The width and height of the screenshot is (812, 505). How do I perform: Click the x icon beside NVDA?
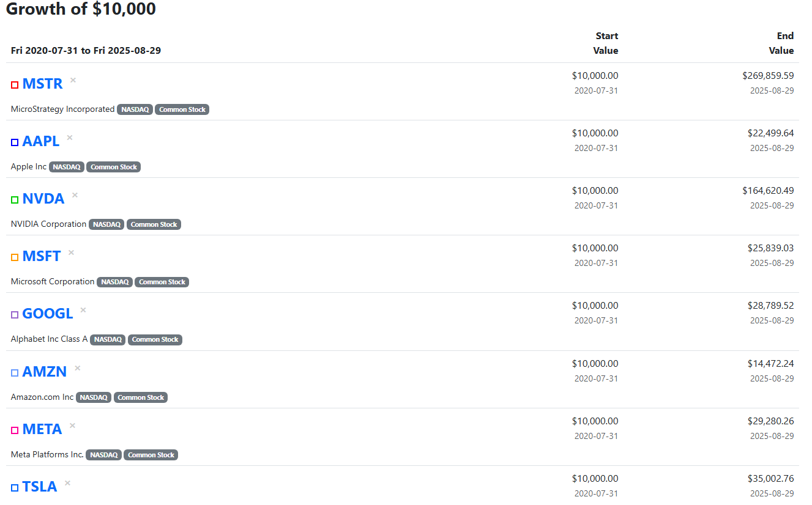tap(75, 195)
